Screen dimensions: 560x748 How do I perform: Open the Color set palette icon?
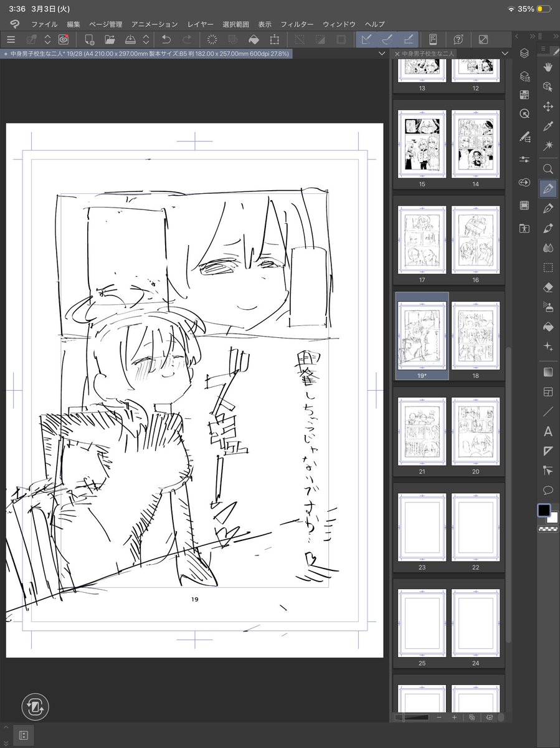pyautogui.click(x=524, y=95)
